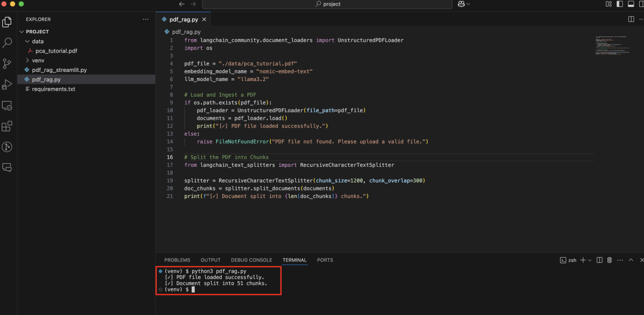Select the pdf_rag.py editor tab
The image size is (644, 315).
tap(184, 19)
